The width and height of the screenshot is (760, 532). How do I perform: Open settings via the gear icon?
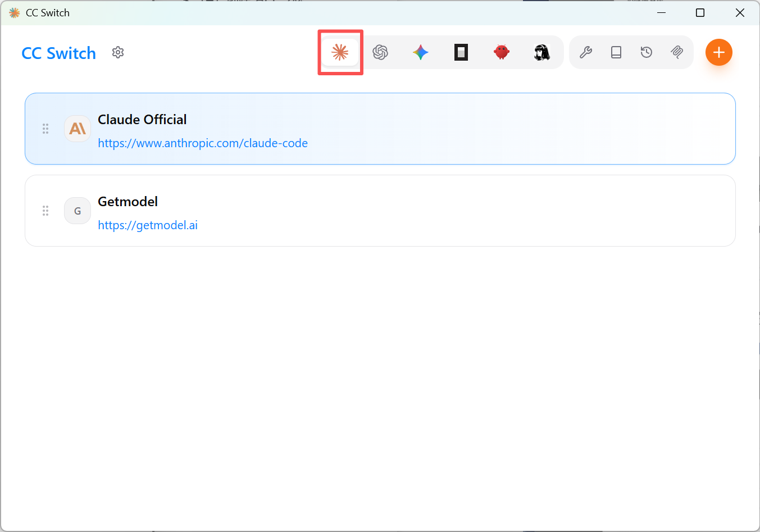[x=118, y=52]
